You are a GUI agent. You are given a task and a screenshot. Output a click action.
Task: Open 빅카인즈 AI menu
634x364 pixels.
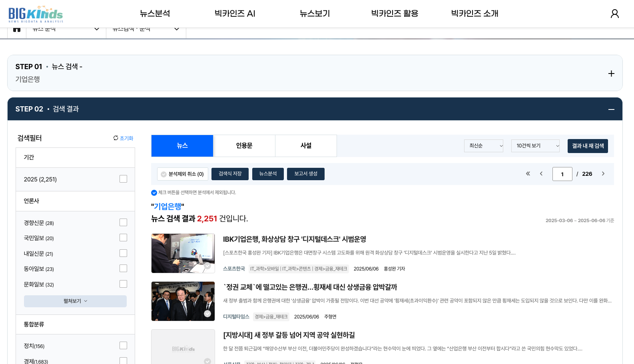(235, 14)
